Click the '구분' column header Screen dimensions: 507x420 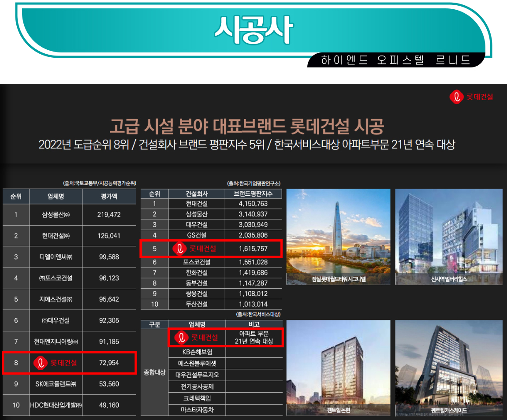(x=155, y=324)
